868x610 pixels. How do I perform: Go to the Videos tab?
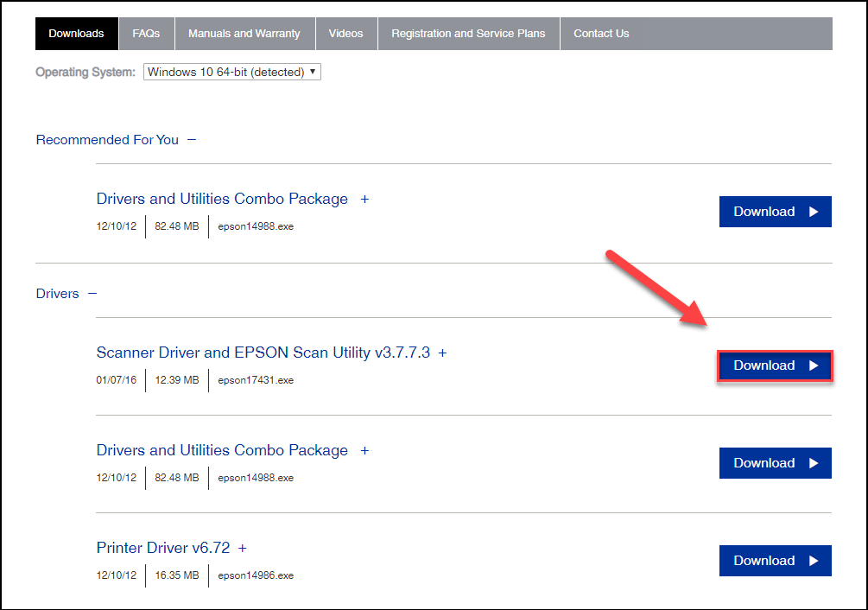click(345, 34)
